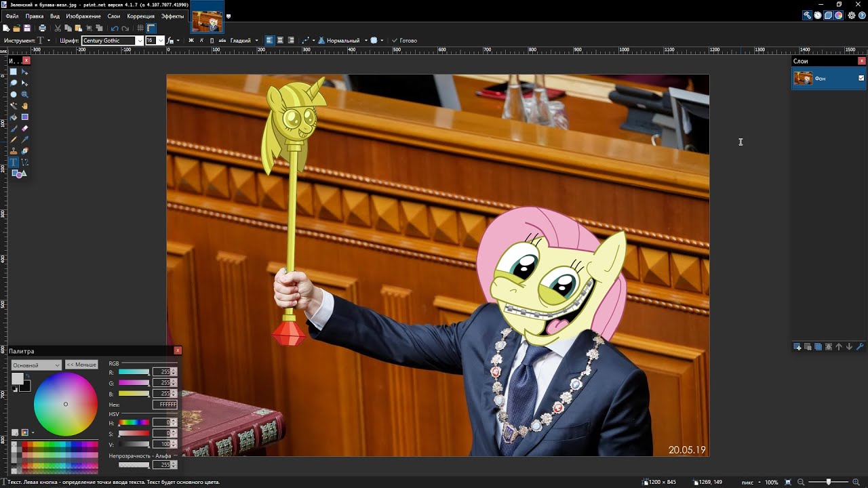Open the Вид menu
The image size is (868, 488).
[55, 16]
